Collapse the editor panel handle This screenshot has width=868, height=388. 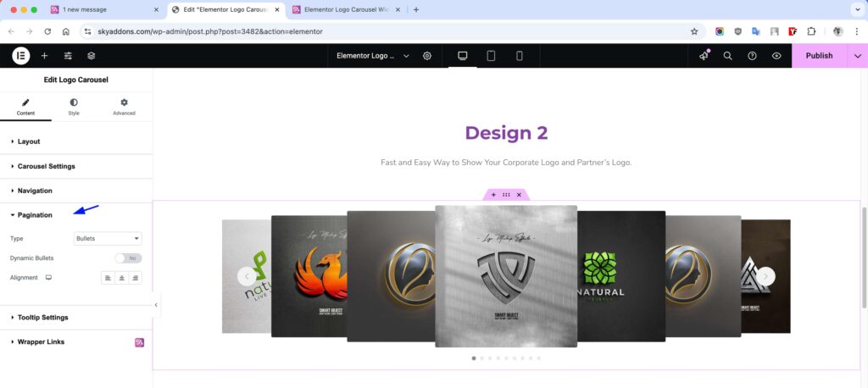[x=156, y=304]
